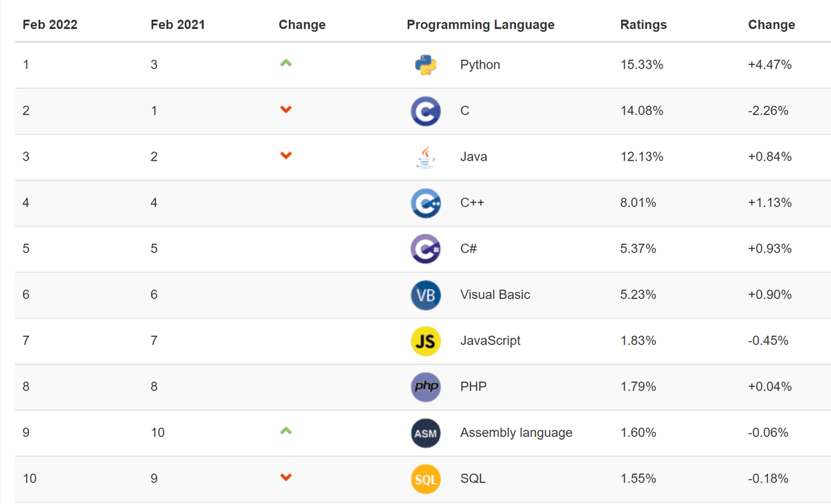Click the C# logo icon
Image resolution: width=831 pixels, height=504 pixels.
click(x=425, y=249)
